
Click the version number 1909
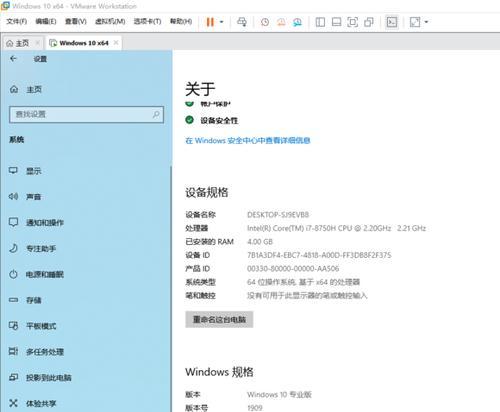(255, 408)
